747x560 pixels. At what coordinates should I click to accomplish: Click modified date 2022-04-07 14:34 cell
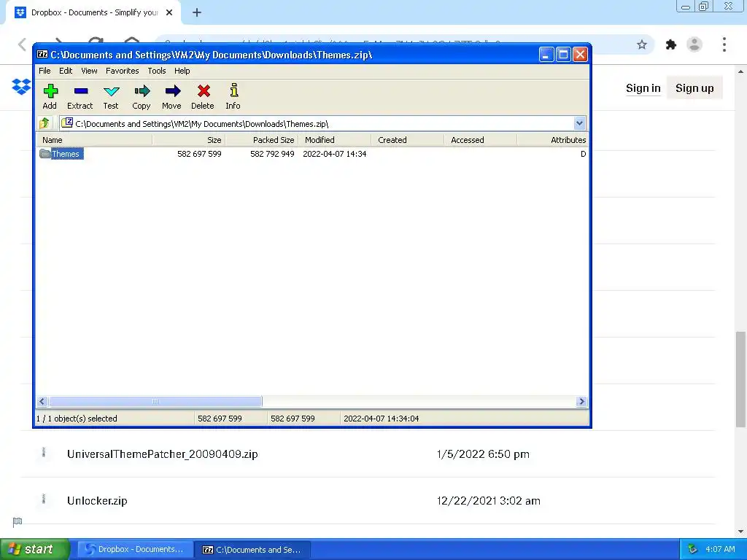[334, 154]
